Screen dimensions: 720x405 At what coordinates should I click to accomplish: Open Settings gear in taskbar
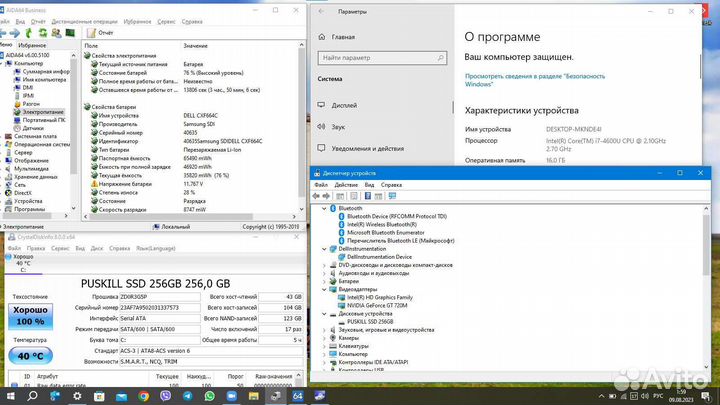77,396
